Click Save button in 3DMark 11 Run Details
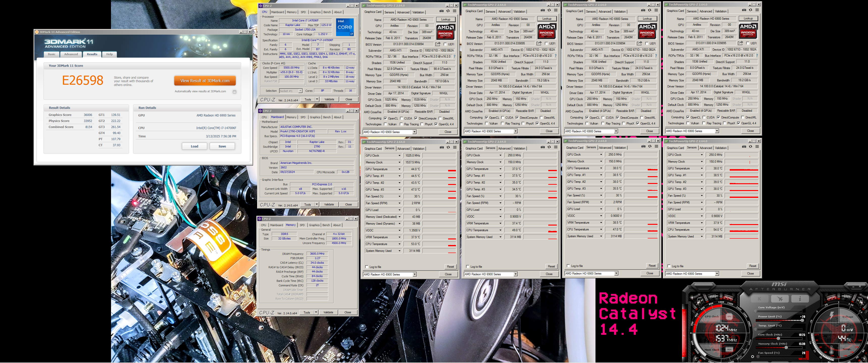This screenshot has width=868, height=363. [x=222, y=146]
